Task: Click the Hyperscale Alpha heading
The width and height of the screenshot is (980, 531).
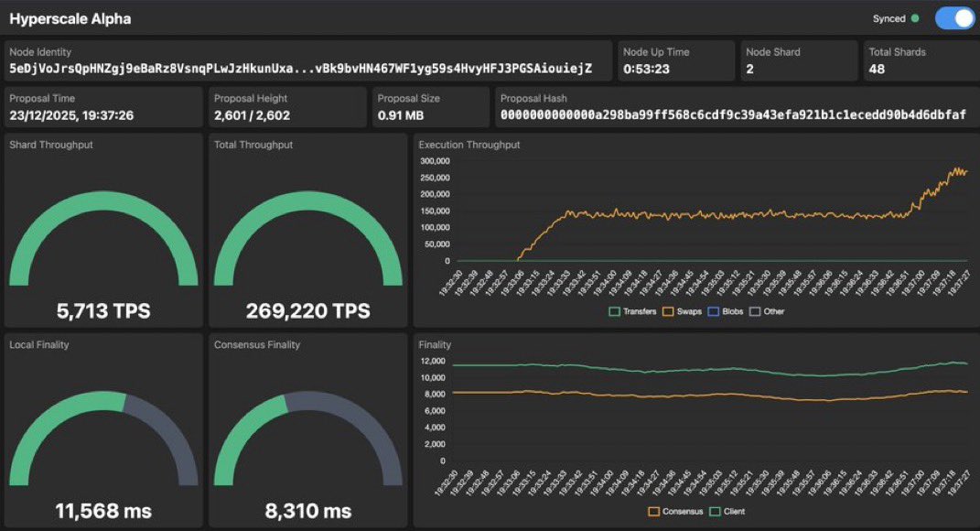Action: point(69,18)
